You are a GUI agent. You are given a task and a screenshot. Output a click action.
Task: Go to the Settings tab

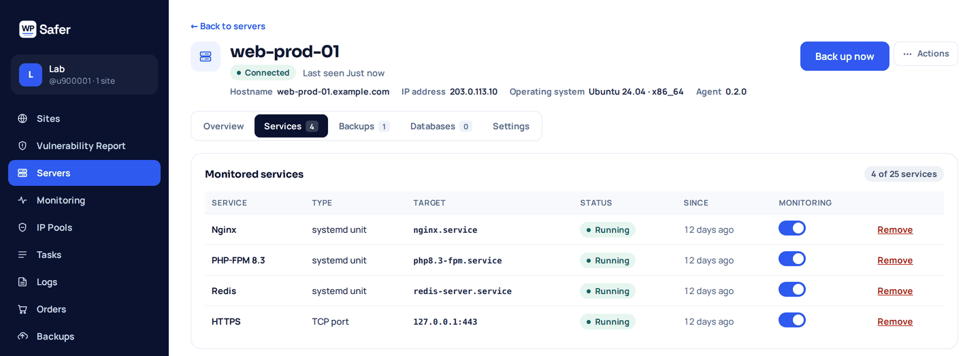click(x=511, y=126)
